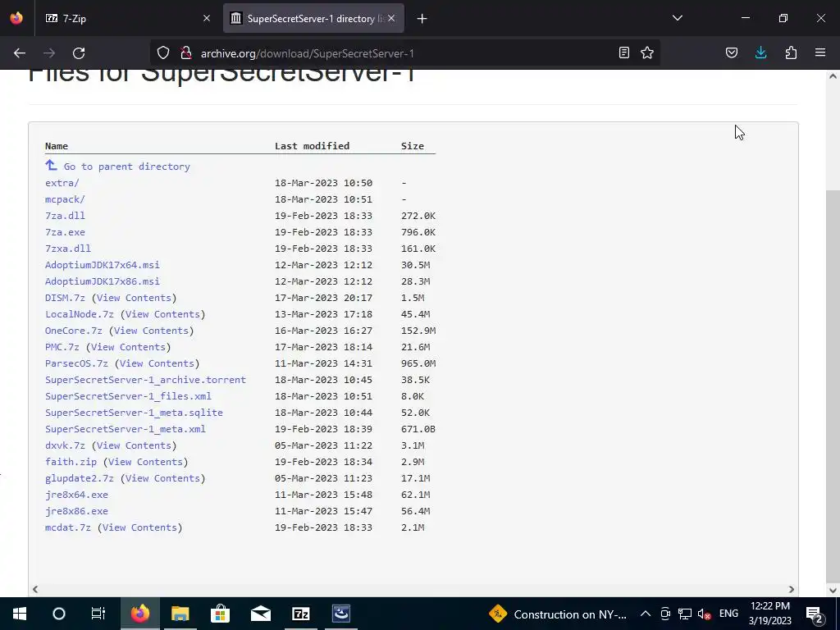Open SuperSecretServer-1_files.xml
Screen dimensions: 840x630
(128, 396)
